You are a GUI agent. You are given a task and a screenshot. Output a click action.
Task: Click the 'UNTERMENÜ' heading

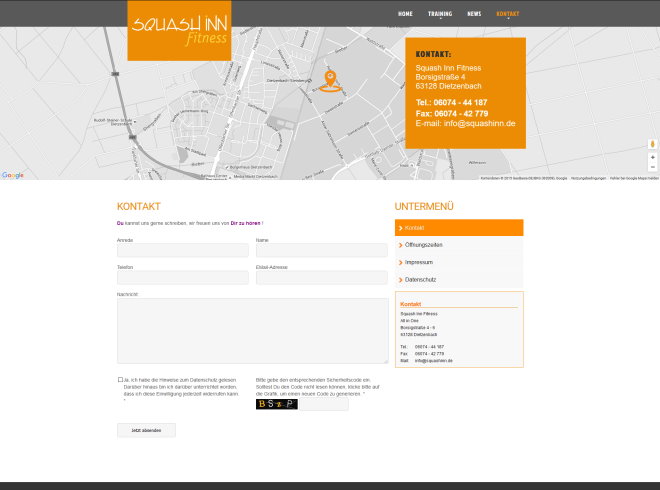click(x=424, y=206)
